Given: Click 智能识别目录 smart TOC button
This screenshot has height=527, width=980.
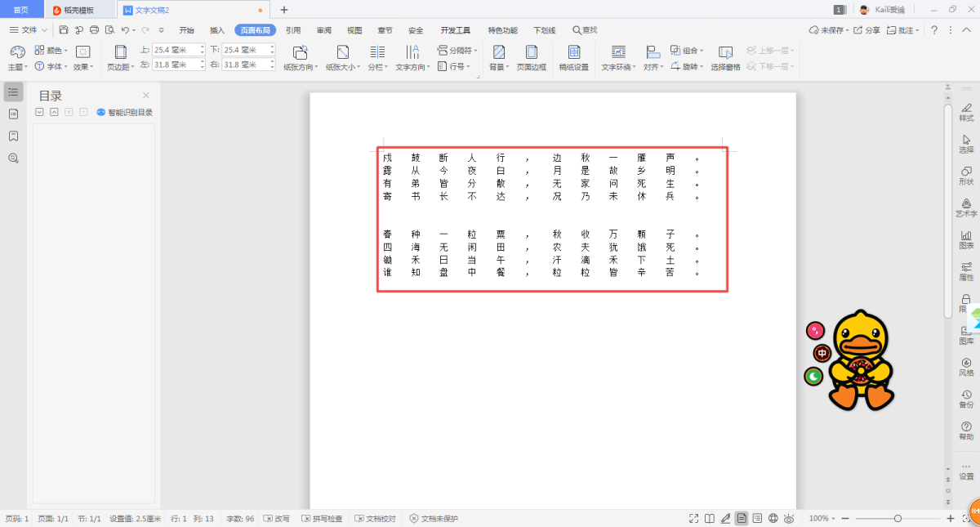Looking at the screenshot, I should tap(125, 113).
